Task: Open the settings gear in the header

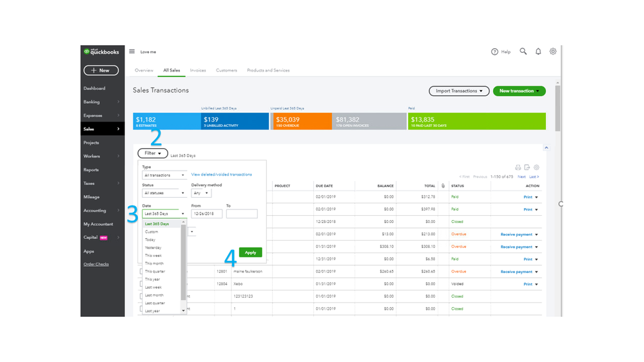Action: pyautogui.click(x=553, y=52)
